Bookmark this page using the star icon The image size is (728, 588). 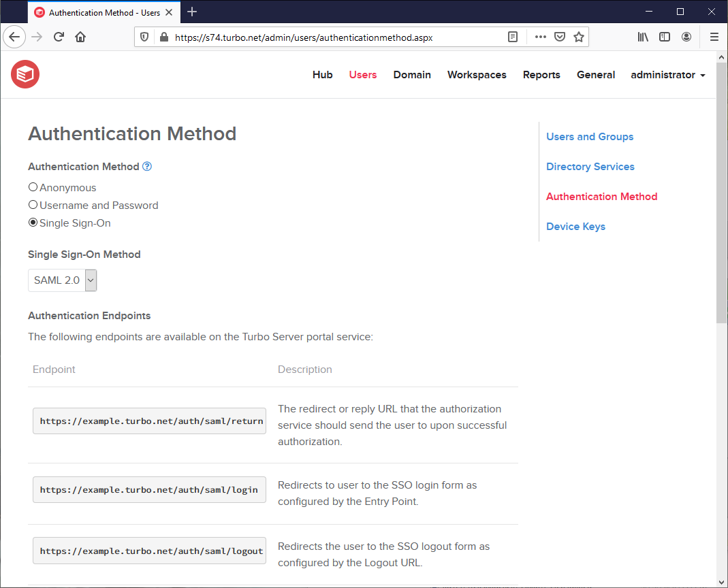click(580, 37)
